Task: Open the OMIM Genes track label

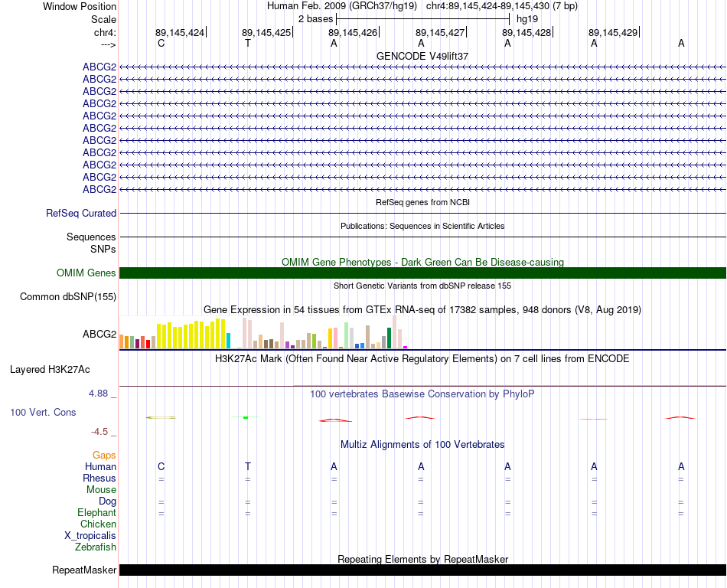Action: (86, 273)
